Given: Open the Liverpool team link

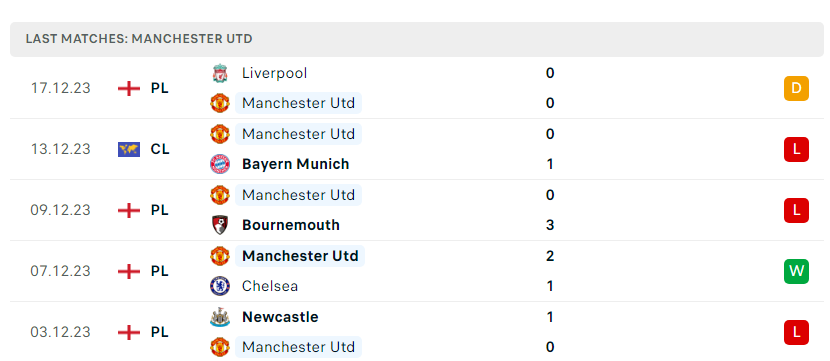Looking at the screenshot, I should [274, 73].
